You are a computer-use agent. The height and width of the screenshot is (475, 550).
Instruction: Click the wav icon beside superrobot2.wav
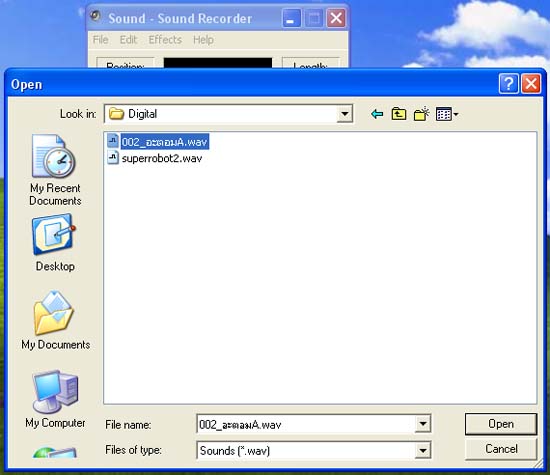[113, 158]
